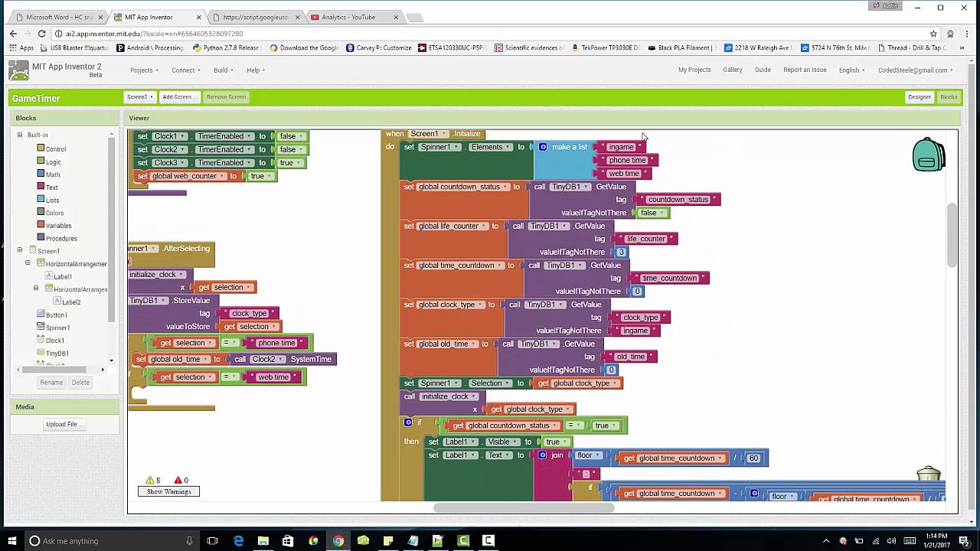Viewport: 980px width, 551px height.
Task: Click the Spinner1 component icon
Action: (x=41, y=328)
